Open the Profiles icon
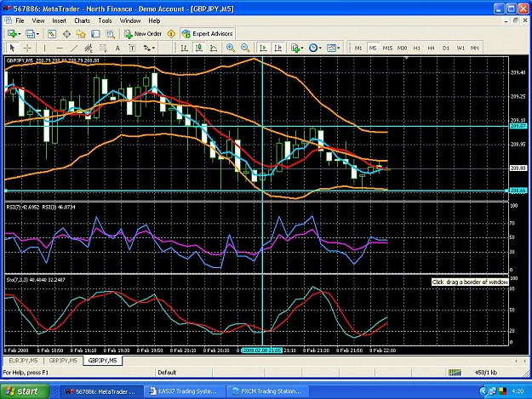The height and width of the screenshot is (399, 532). (x=30, y=33)
